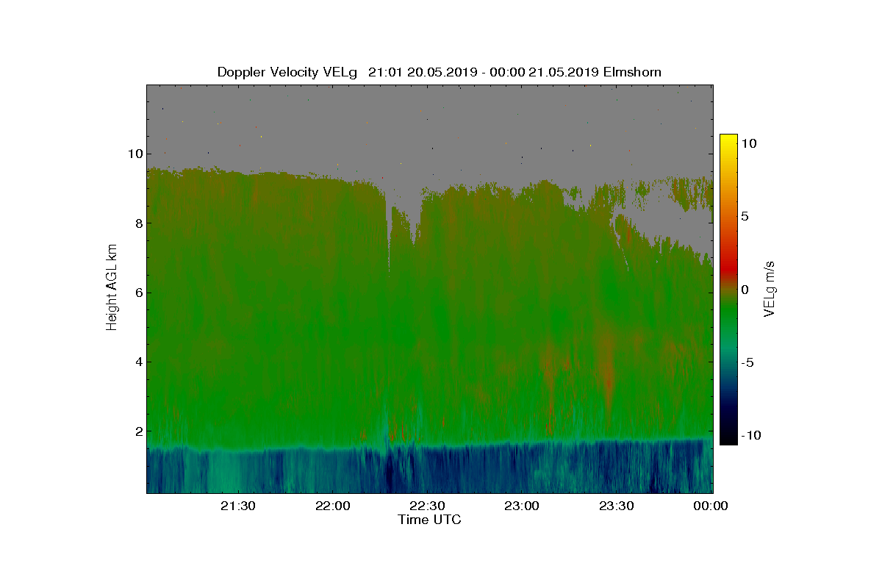
Task: Click the height axis label '4'
Action: [x=137, y=362]
